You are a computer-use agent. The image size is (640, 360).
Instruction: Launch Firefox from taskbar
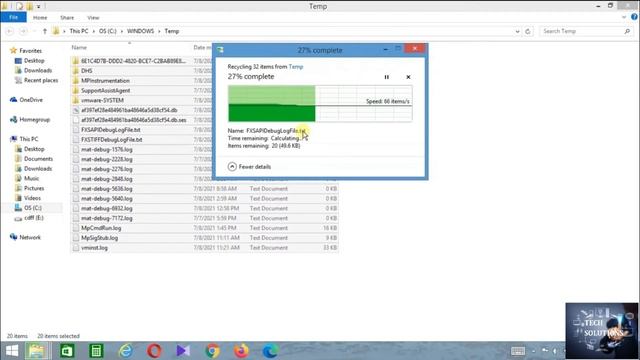pyautogui.click(x=241, y=351)
